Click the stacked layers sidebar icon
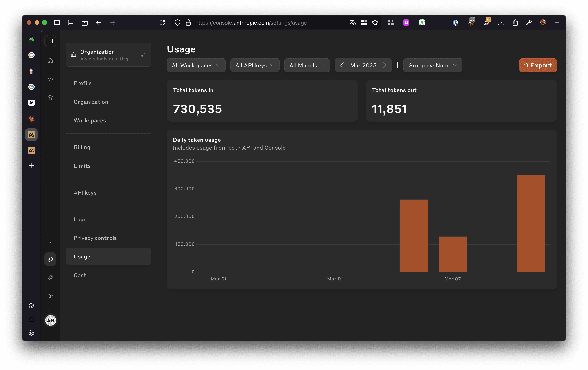The height and width of the screenshot is (370, 588). click(50, 98)
